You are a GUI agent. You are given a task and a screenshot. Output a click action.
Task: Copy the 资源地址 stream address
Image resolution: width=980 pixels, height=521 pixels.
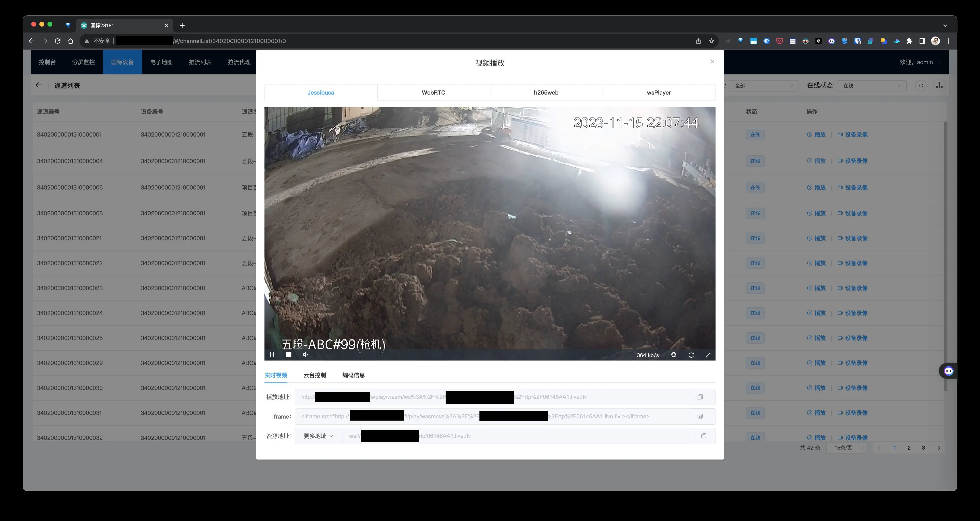(703, 436)
